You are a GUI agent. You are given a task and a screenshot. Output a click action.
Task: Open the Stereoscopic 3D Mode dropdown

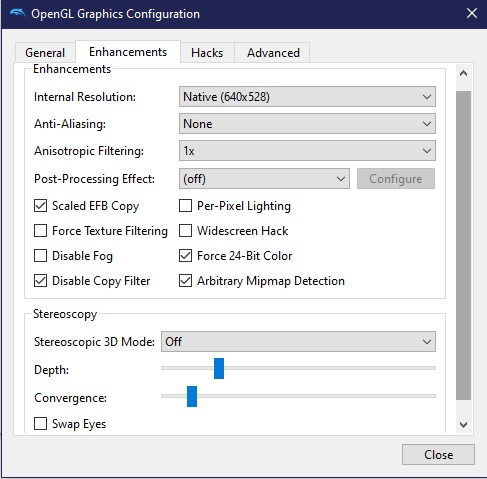(x=298, y=341)
